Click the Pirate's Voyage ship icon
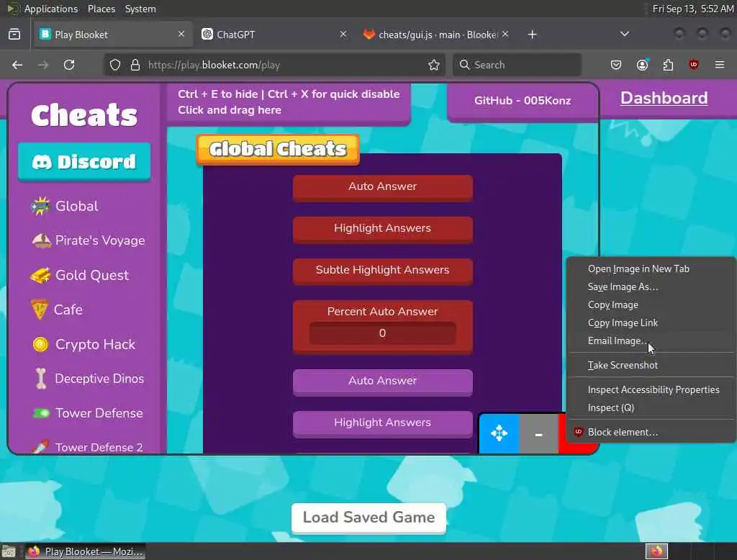Viewport: 737px width, 560px height. 41,240
